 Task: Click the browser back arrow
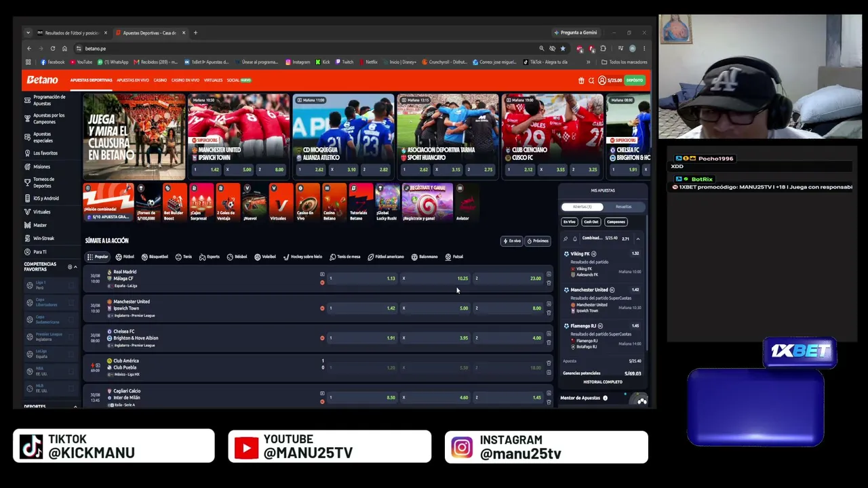(x=29, y=49)
